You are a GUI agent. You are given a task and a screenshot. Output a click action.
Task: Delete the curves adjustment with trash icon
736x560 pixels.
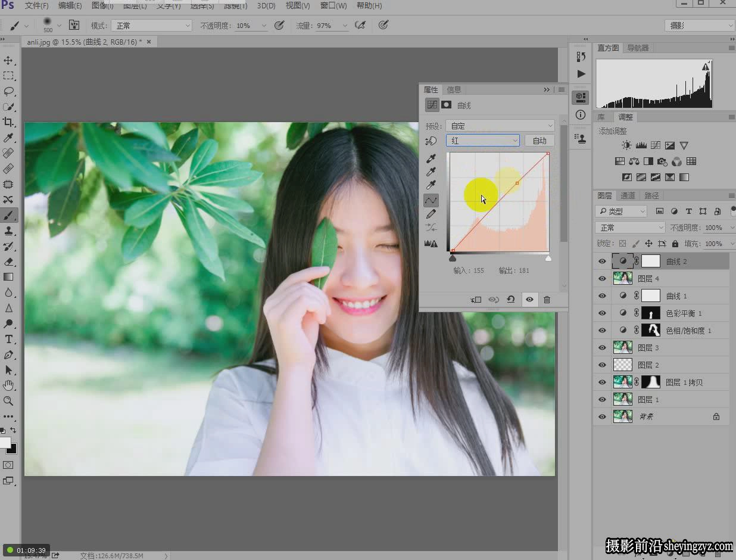click(547, 300)
